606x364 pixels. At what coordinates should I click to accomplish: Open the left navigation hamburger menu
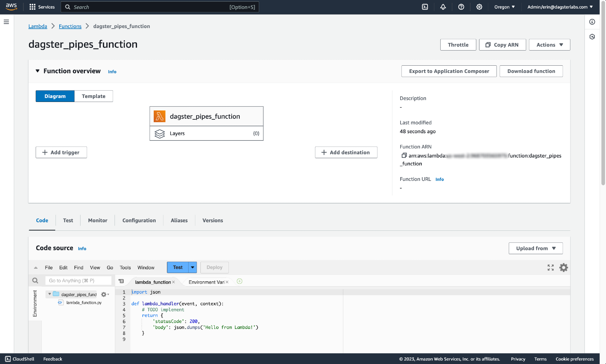6,21
